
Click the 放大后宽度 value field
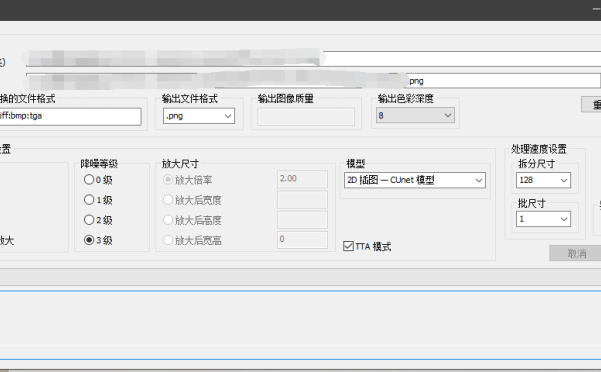[x=302, y=199]
